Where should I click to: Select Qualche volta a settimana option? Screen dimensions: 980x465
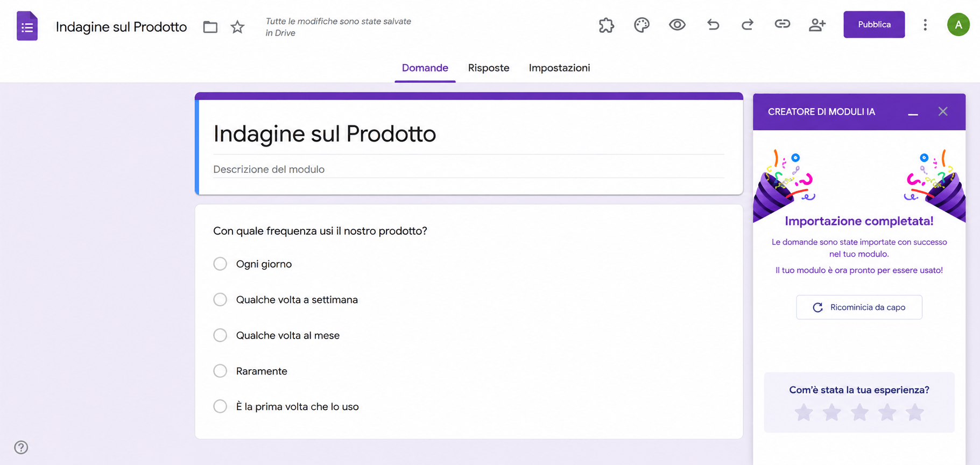tap(220, 299)
